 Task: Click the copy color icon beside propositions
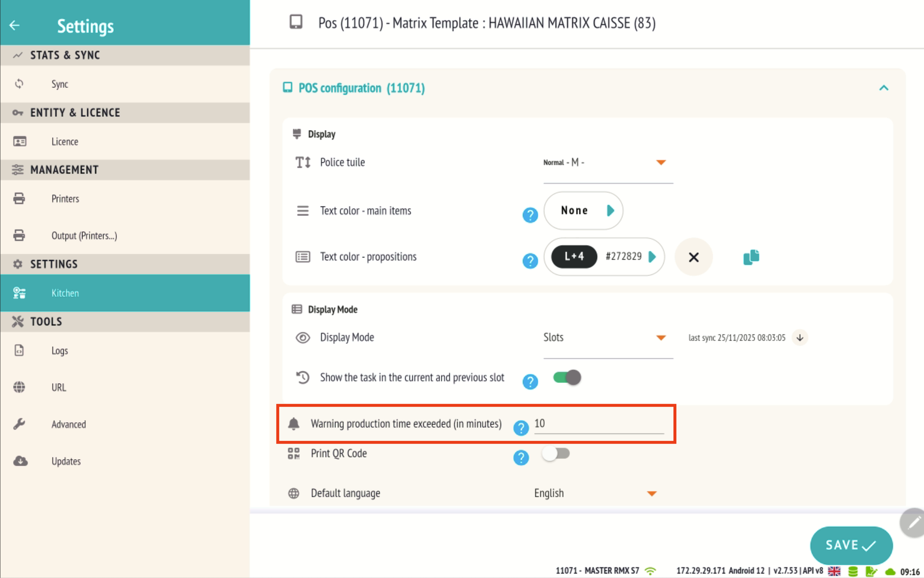coord(751,257)
